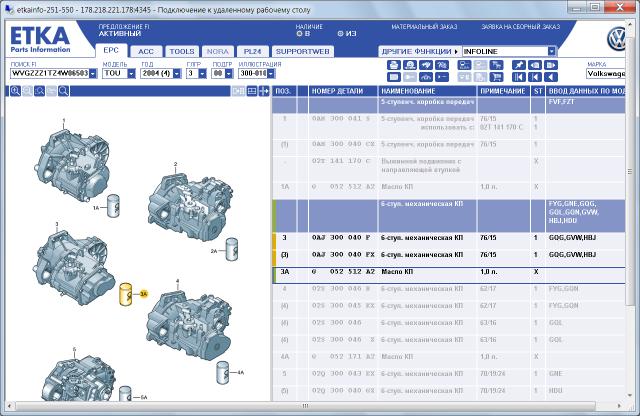This screenshot has height=416, width=640.
Task: Open the Модель TOU dropdown
Action: (131, 73)
